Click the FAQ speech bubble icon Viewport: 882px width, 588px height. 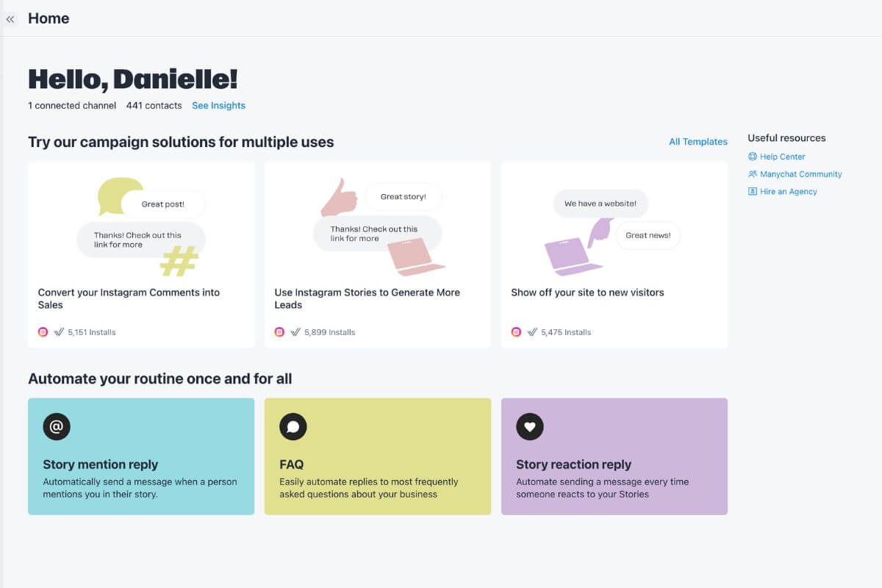tap(293, 426)
